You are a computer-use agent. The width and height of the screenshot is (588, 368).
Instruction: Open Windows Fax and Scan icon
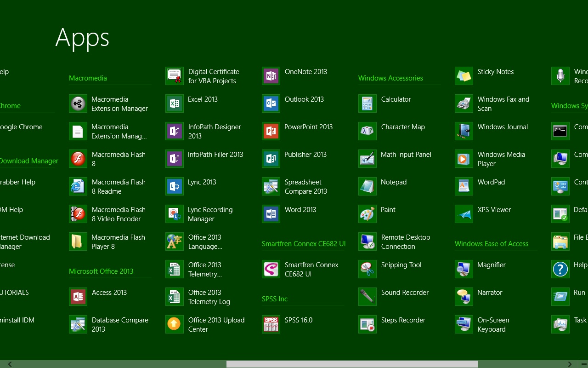[x=464, y=103]
